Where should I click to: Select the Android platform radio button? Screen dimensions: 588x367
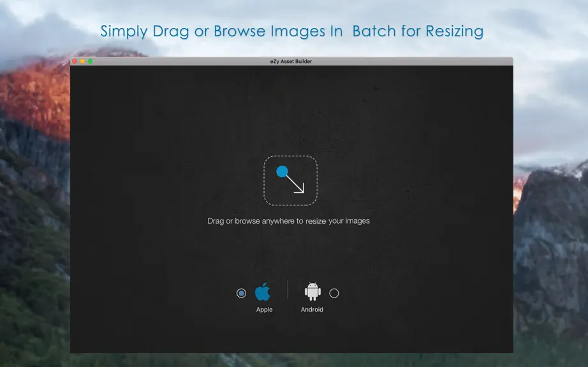pyautogui.click(x=334, y=293)
